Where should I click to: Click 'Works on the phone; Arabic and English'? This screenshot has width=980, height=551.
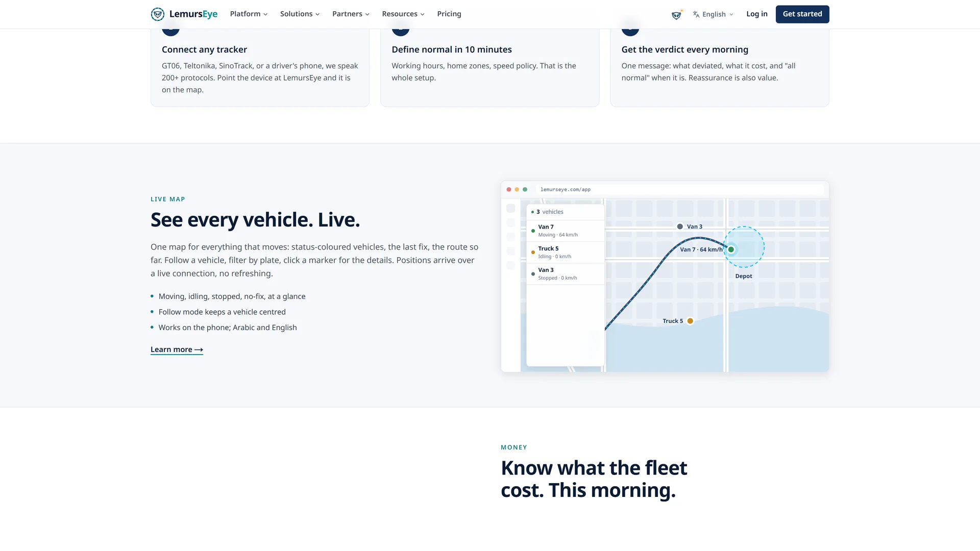pos(228,328)
